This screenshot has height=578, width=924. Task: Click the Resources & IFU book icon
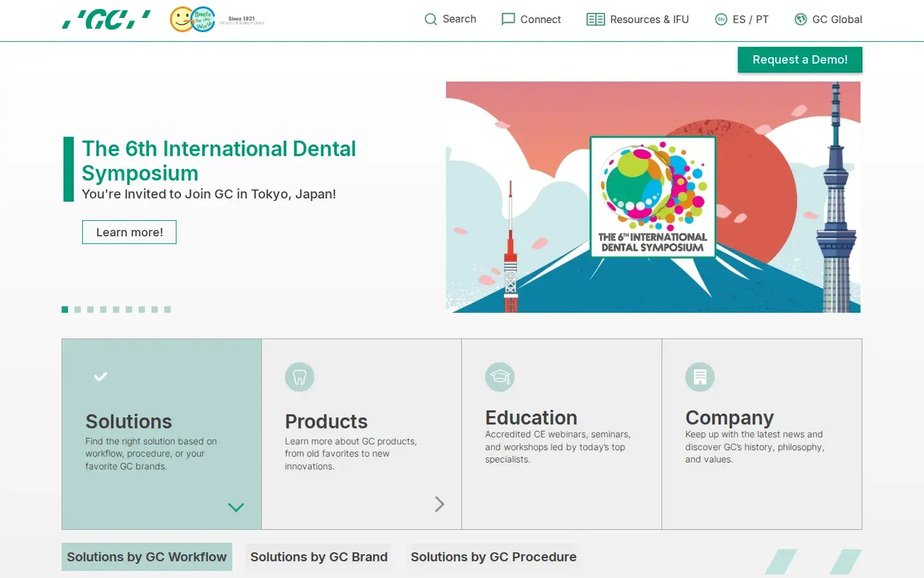click(x=595, y=19)
